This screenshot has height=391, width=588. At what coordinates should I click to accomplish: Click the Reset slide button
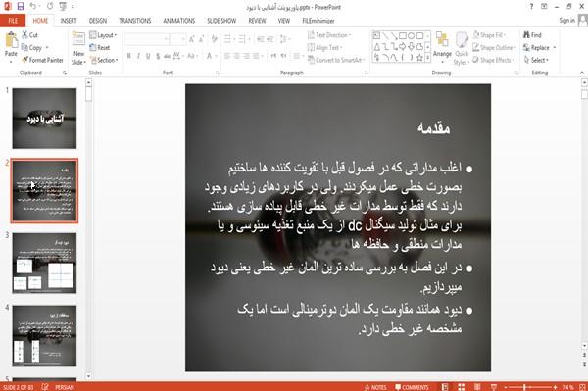[100, 48]
